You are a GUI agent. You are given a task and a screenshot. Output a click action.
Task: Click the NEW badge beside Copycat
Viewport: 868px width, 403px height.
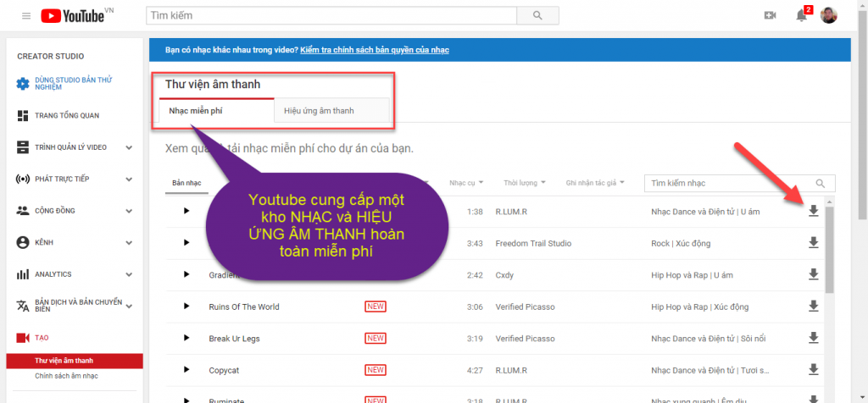[376, 370]
